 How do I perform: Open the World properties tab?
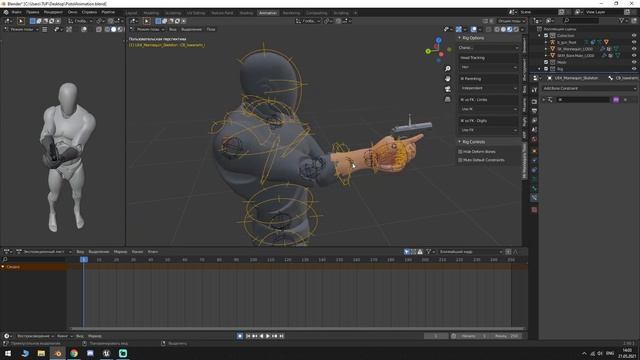pyautogui.click(x=534, y=140)
